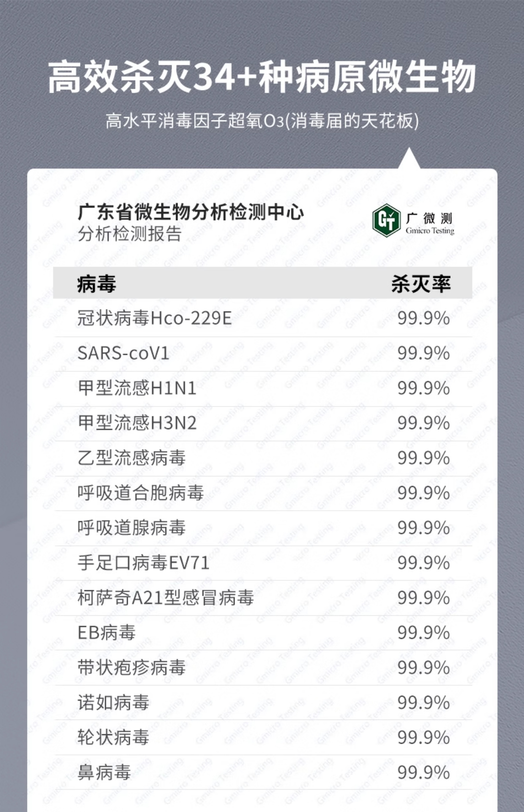Select the 甲型流感H1N1 row
This screenshot has height=812, width=524.
263,388
